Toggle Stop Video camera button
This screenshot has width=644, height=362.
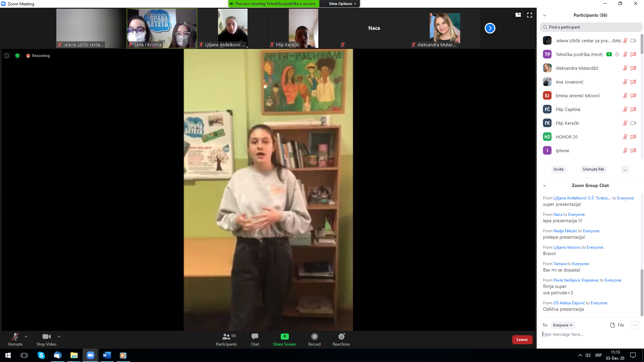(x=46, y=339)
